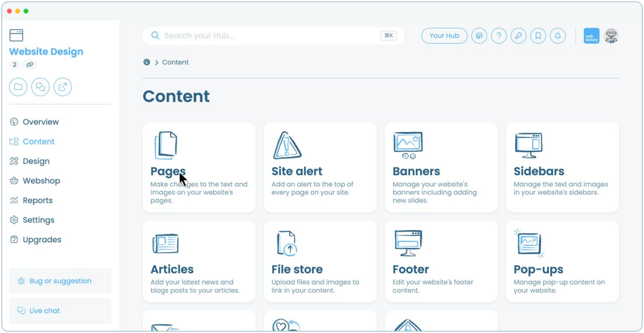Click the Pop-ups window icon
644x333 pixels.
coord(529,243)
